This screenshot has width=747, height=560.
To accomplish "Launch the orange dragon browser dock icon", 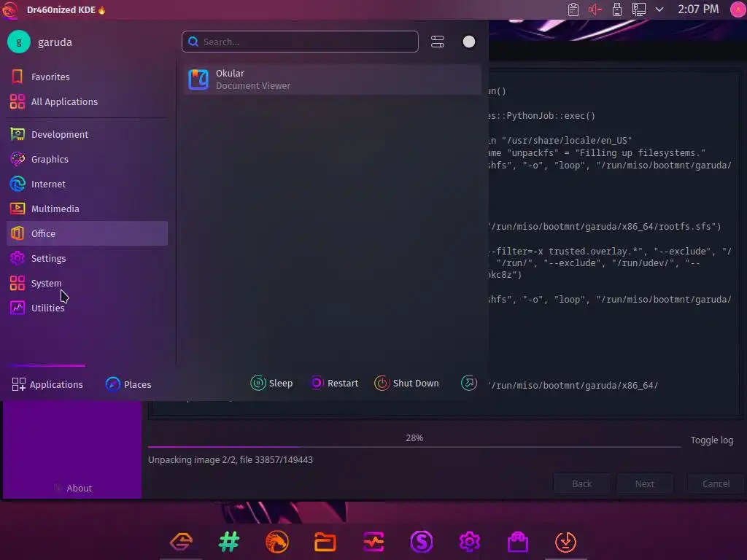I will (277, 542).
